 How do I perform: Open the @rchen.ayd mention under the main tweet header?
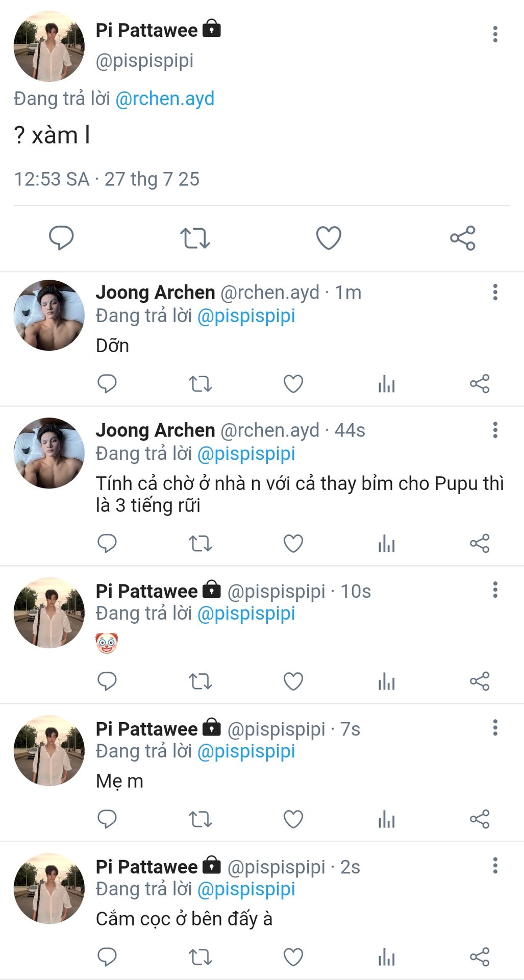point(165,99)
